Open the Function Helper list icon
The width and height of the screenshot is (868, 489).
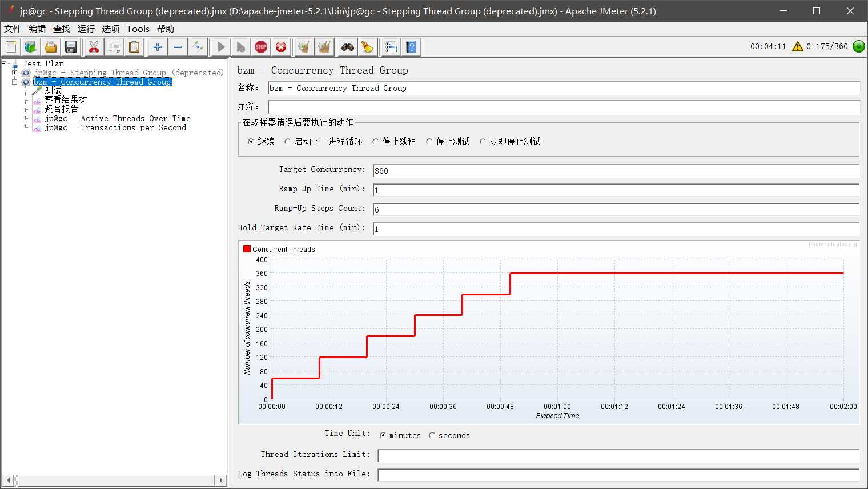[391, 47]
